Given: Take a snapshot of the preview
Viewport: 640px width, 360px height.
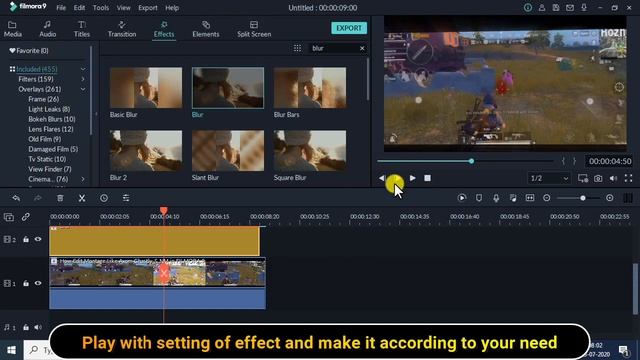Looking at the screenshot, I should tap(598, 178).
